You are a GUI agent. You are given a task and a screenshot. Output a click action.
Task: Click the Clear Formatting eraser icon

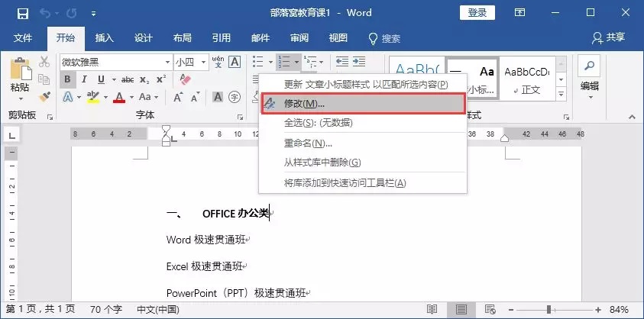coord(185,79)
